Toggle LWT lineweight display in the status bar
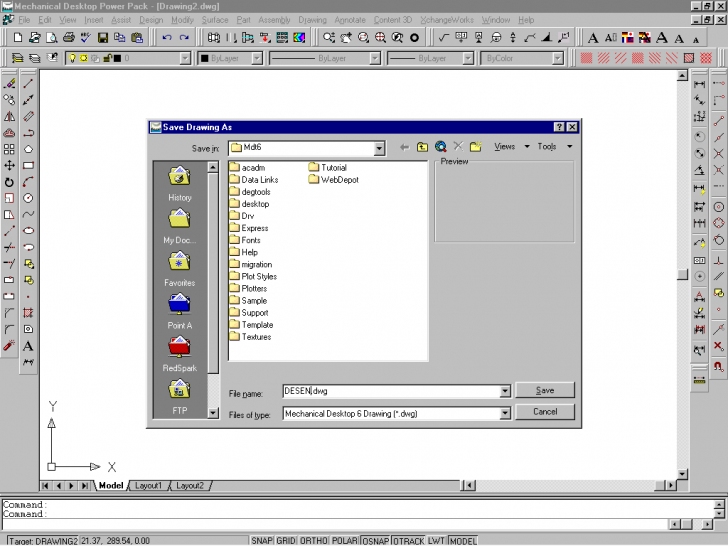 [436, 541]
